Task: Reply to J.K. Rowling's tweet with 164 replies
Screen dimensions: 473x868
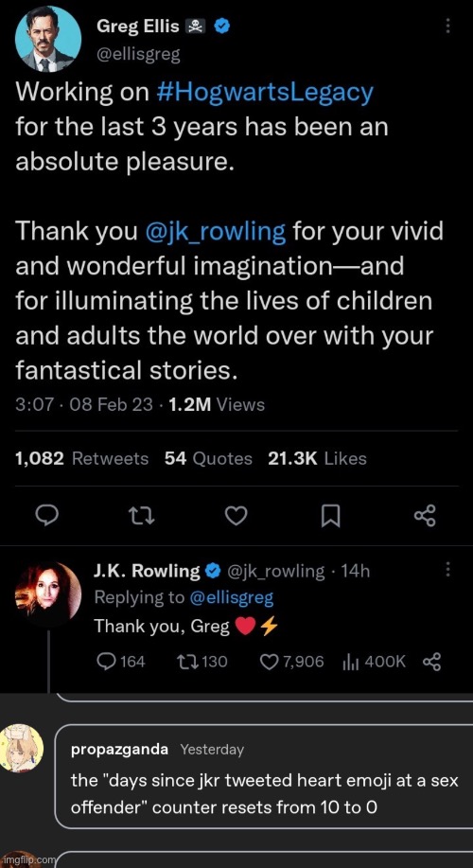Action: [120, 661]
